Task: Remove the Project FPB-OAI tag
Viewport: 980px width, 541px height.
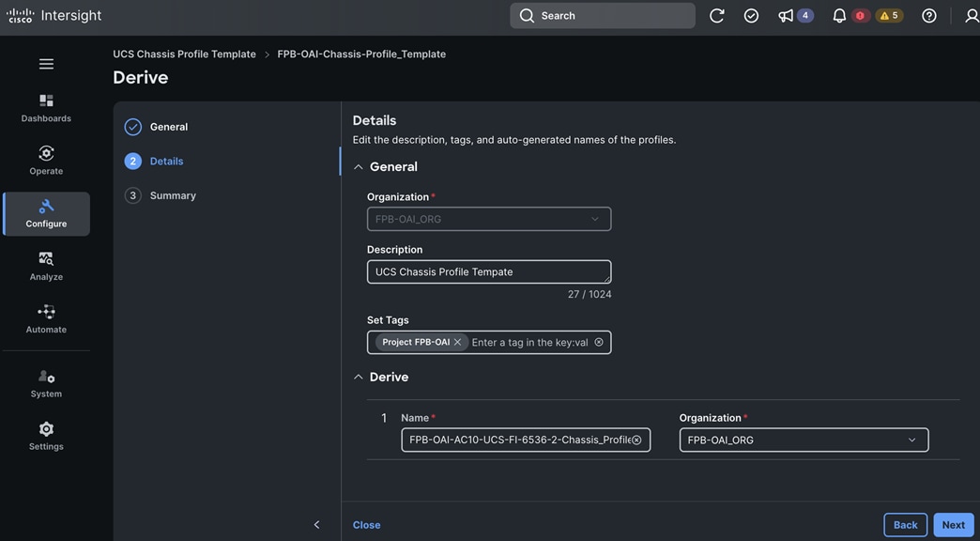Action: 457,342
